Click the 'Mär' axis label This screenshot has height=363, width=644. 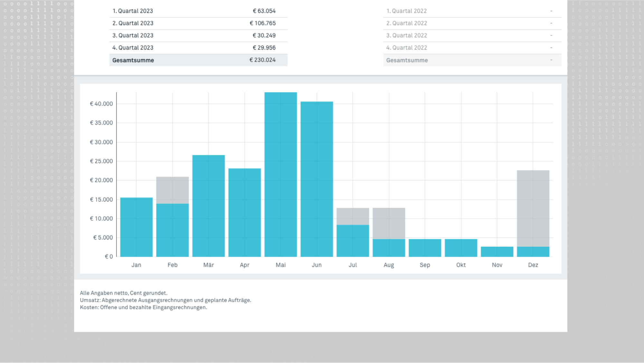tap(209, 265)
